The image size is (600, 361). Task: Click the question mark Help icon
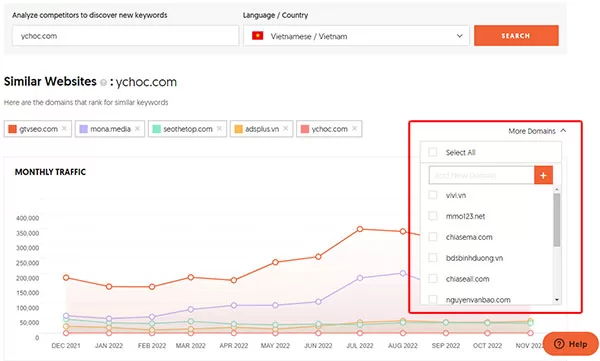[x=559, y=344]
